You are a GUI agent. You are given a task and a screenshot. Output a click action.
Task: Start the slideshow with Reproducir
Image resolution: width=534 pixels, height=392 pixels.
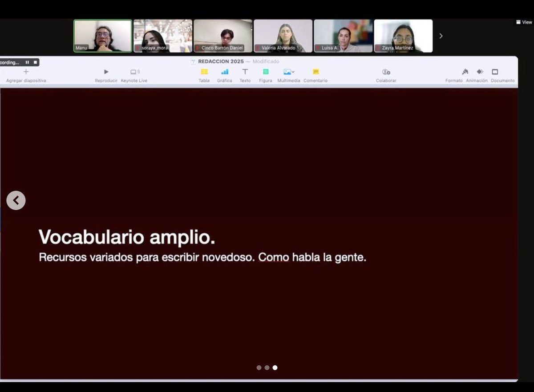click(x=106, y=72)
